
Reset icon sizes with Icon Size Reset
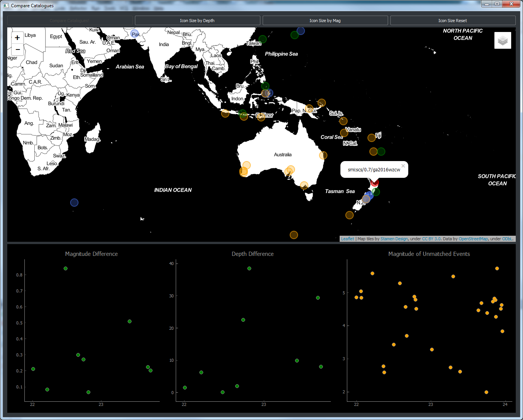click(453, 21)
